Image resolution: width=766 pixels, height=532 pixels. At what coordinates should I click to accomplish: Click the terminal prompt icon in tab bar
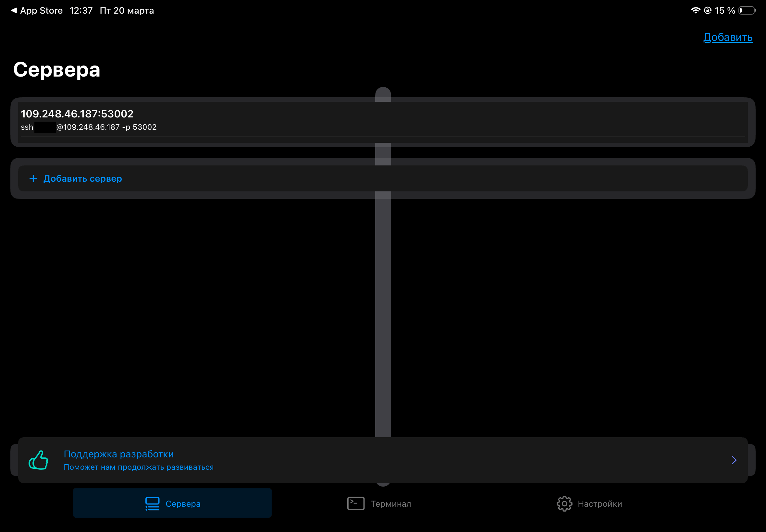pyautogui.click(x=355, y=503)
